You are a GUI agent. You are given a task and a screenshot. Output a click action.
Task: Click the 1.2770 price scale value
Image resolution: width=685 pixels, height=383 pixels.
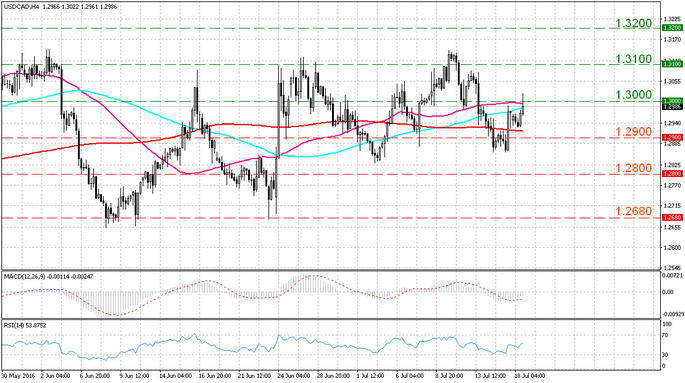click(672, 186)
